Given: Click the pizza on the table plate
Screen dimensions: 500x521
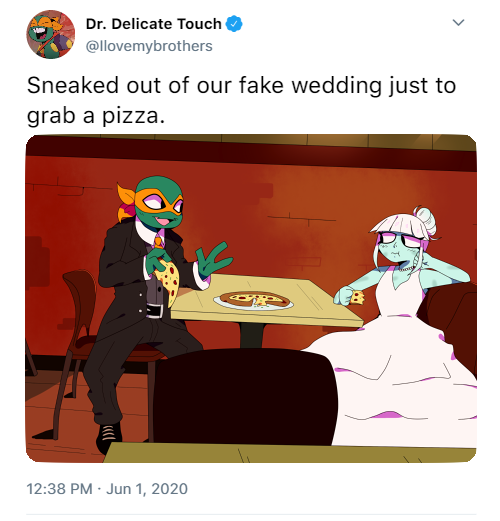Looking at the screenshot, I should (x=254, y=299).
